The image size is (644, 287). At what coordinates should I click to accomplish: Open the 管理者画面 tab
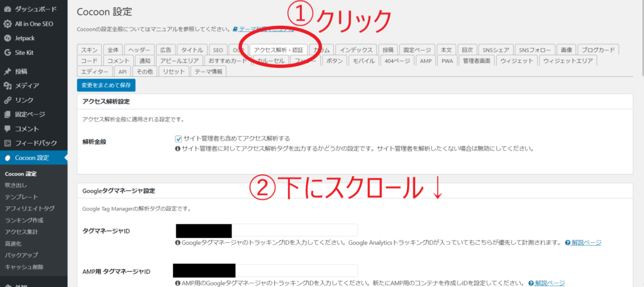pos(477,61)
